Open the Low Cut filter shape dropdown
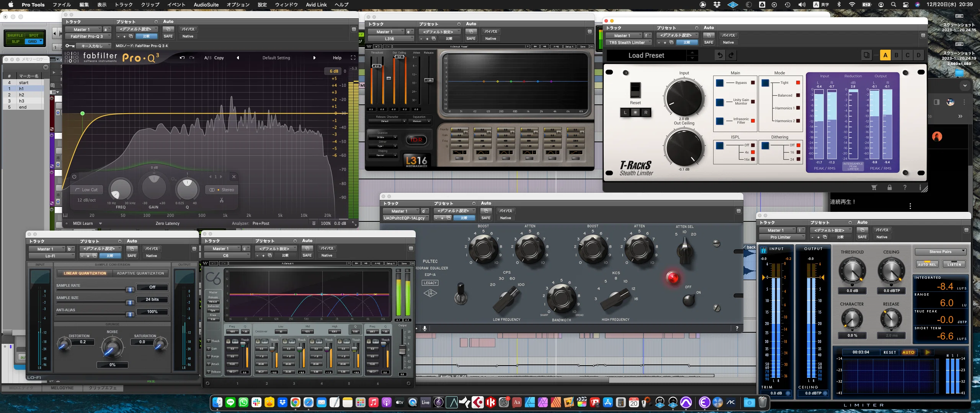The height and width of the screenshot is (413, 980). click(86, 190)
